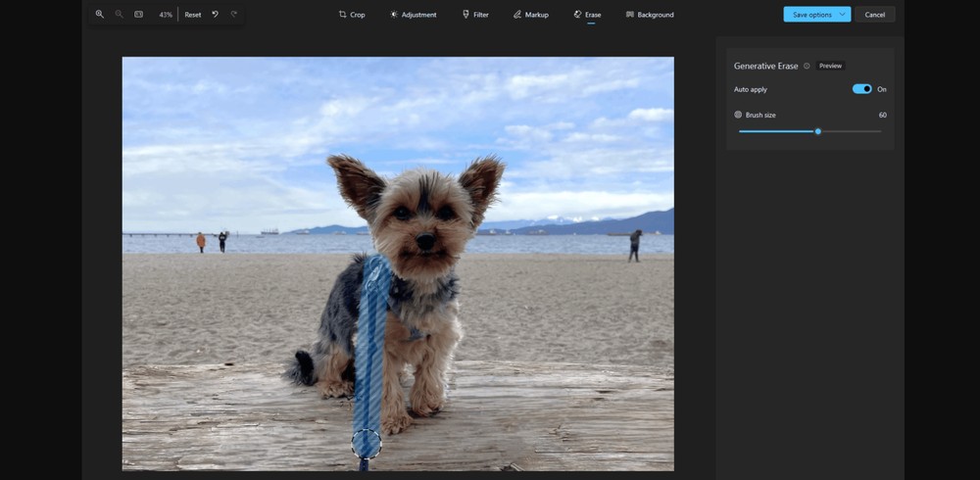
Task: Click the fit to window icon
Action: [138, 15]
